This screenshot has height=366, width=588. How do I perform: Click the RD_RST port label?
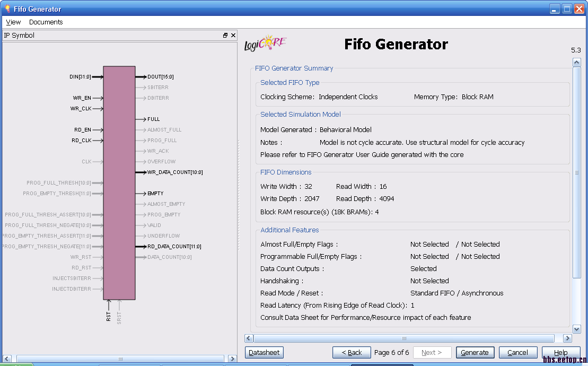click(81, 268)
